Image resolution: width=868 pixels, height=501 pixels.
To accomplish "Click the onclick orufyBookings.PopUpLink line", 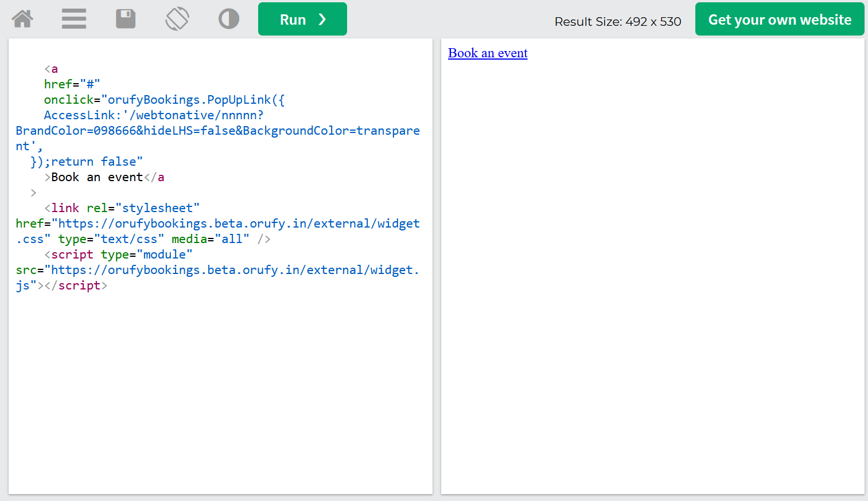I will 164,100.
